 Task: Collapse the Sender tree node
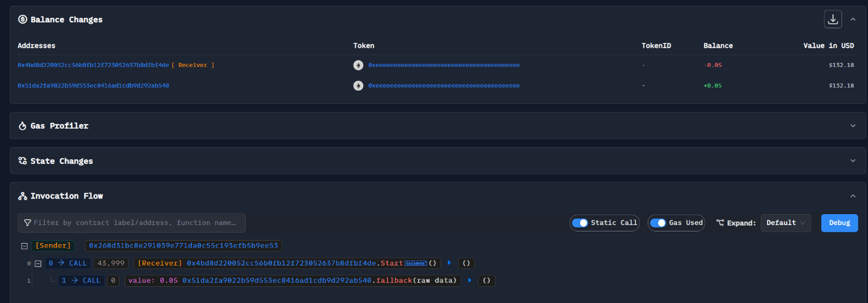tap(24, 246)
